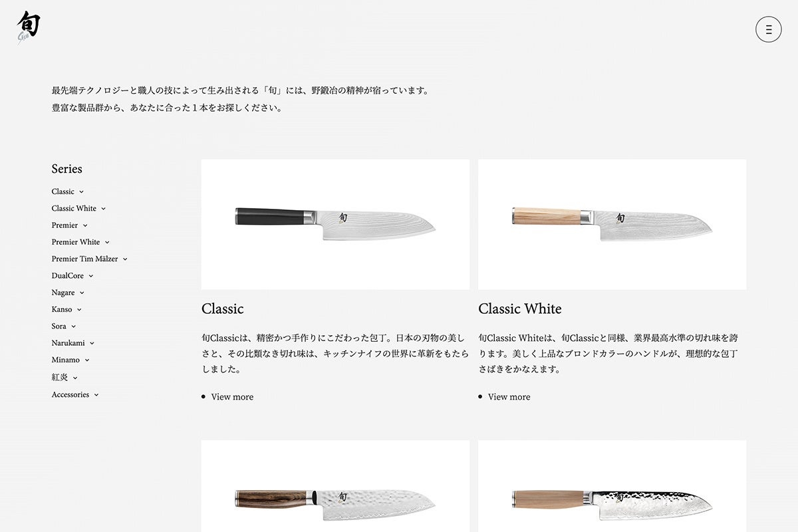Open the Premier hammered knife thumbnail
This screenshot has height=532, width=798.
click(x=335, y=486)
